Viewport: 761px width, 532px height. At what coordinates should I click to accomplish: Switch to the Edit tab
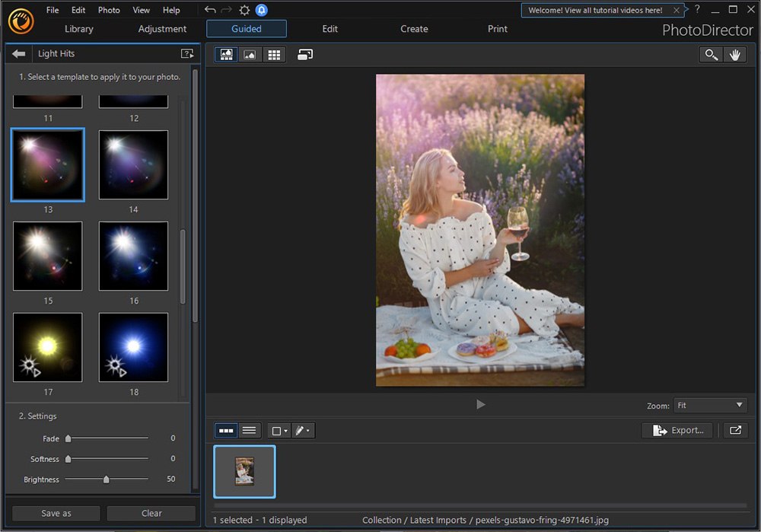click(x=330, y=28)
